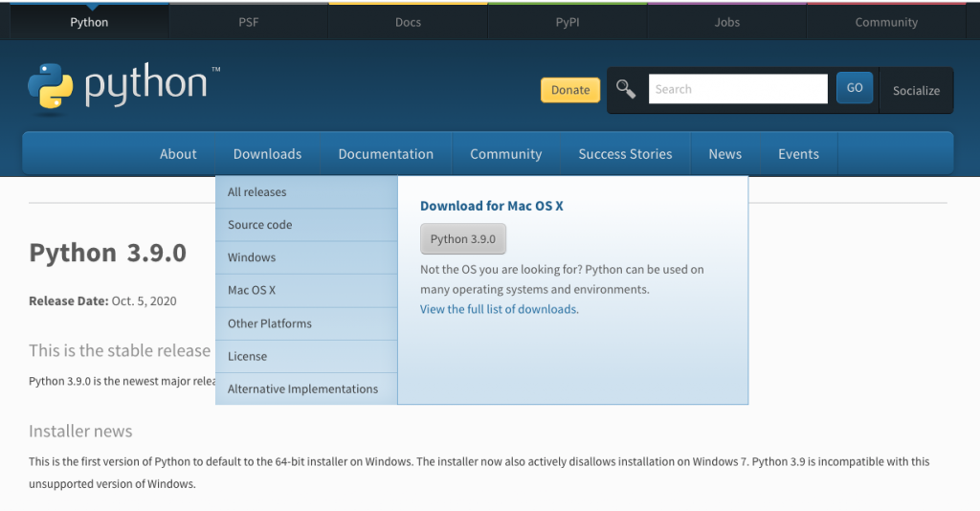Choose Mac OS X in Downloads submenu
Viewport: 980px width, 511px height.
306,291
